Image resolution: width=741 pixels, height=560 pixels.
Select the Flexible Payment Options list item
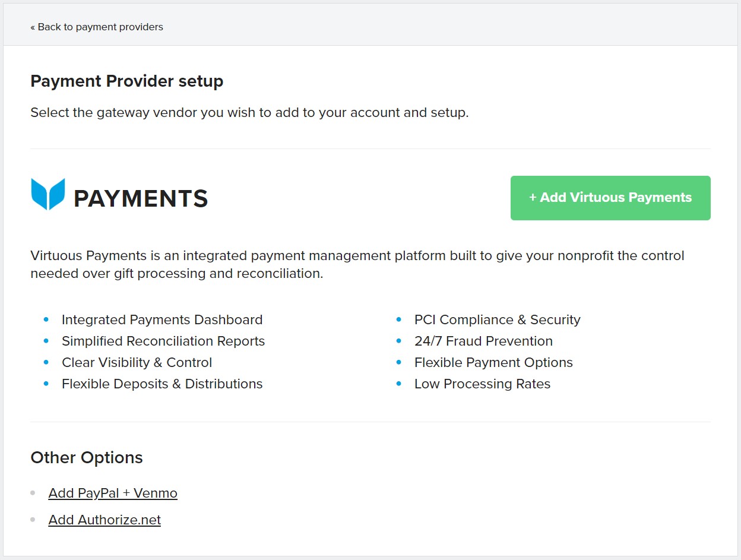[x=493, y=362]
